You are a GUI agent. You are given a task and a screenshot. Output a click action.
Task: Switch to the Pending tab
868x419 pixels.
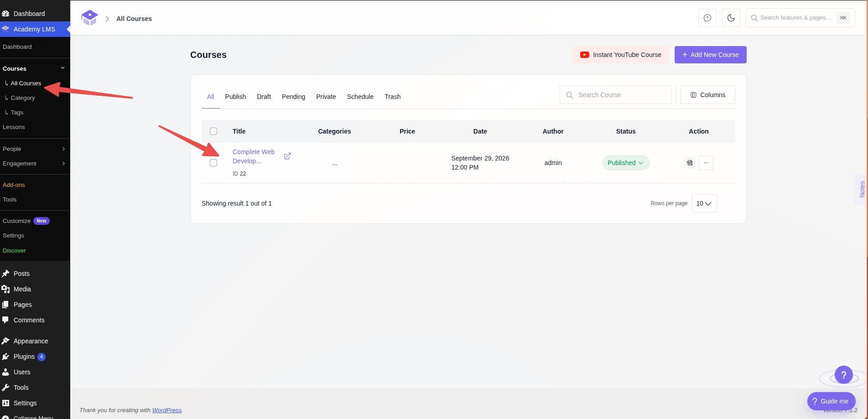[293, 97]
